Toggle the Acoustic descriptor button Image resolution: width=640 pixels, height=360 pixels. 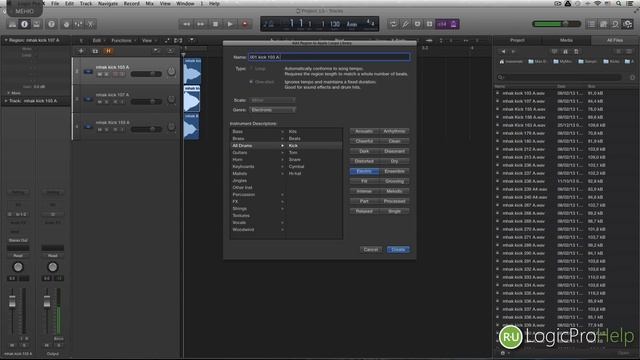pos(364,131)
